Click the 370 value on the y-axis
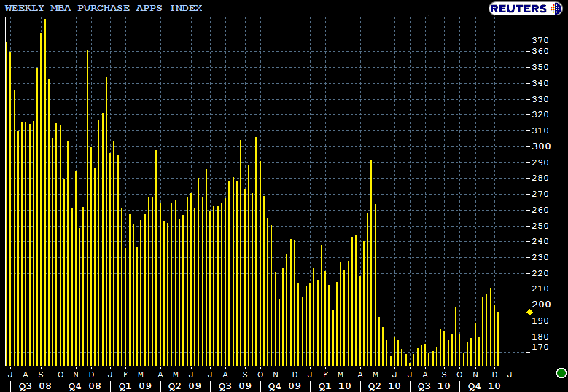 540,39
